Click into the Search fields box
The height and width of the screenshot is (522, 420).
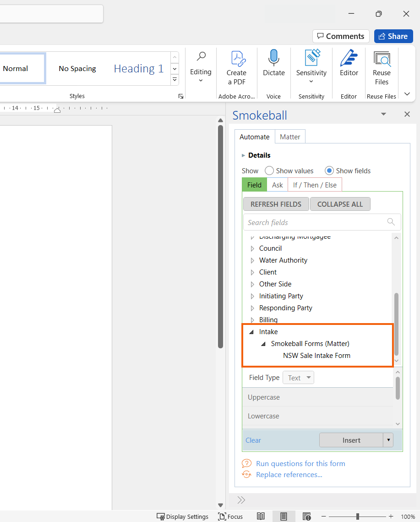pyautogui.click(x=316, y=222)
